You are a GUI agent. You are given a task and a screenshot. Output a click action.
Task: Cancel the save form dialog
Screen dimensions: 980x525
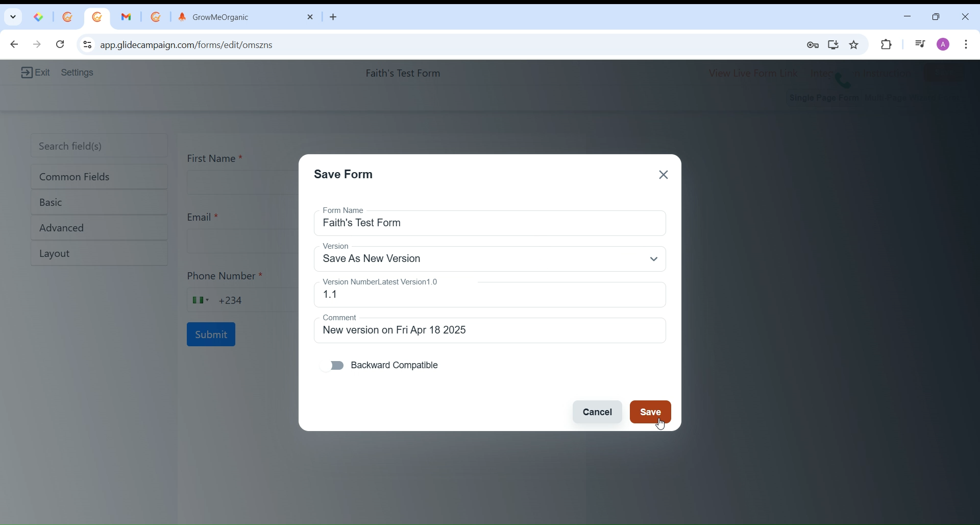(597, 412)
